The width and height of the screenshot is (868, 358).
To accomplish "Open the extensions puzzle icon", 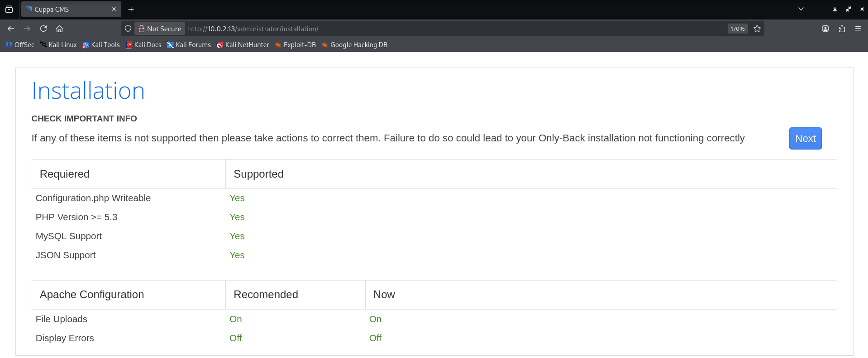I will click(842, 29).
